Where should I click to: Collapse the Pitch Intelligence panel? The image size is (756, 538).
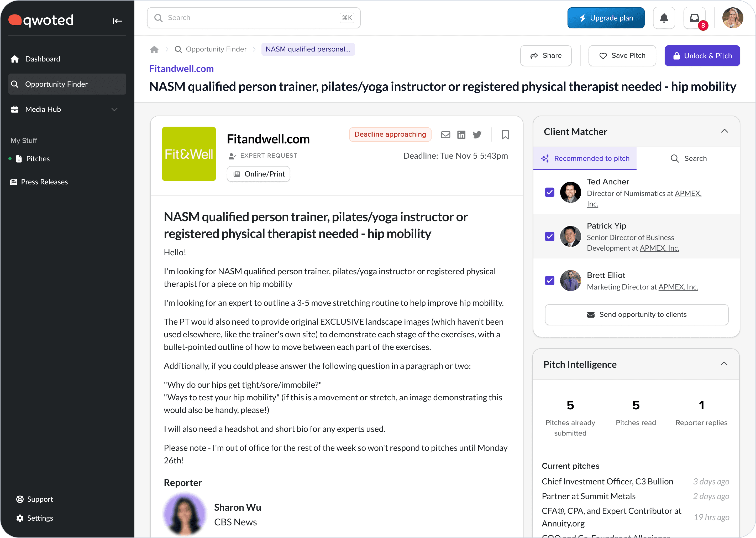coord(724,364)
